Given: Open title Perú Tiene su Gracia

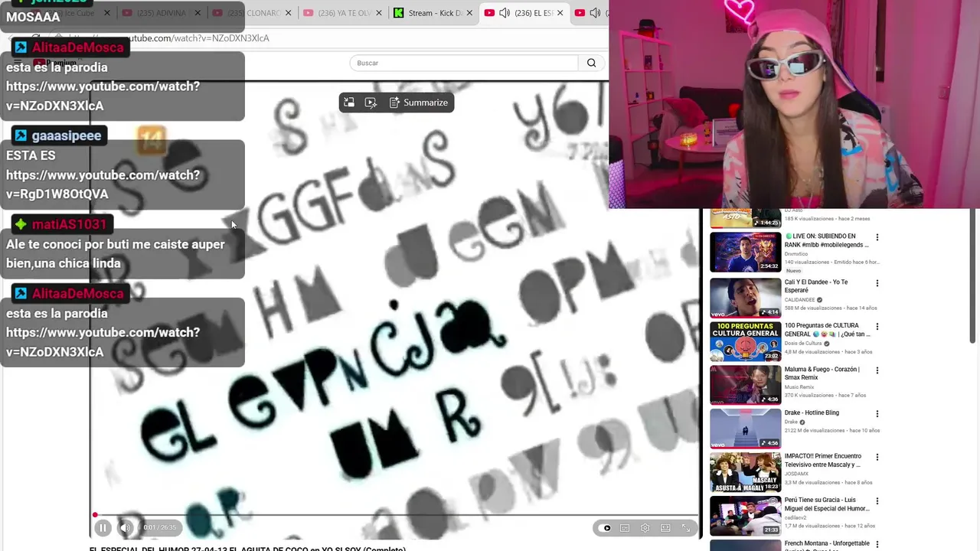Looking at the screenshot, I should [x=827, y=504].
